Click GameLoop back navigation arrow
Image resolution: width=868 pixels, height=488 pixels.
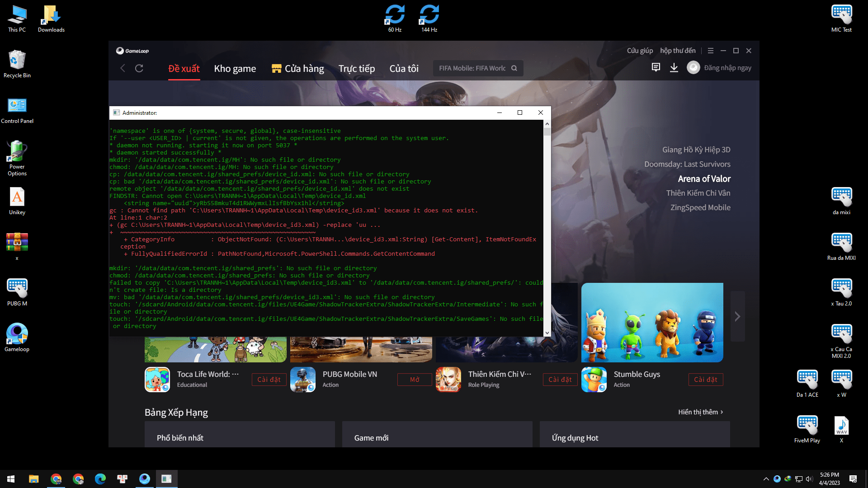123,68
